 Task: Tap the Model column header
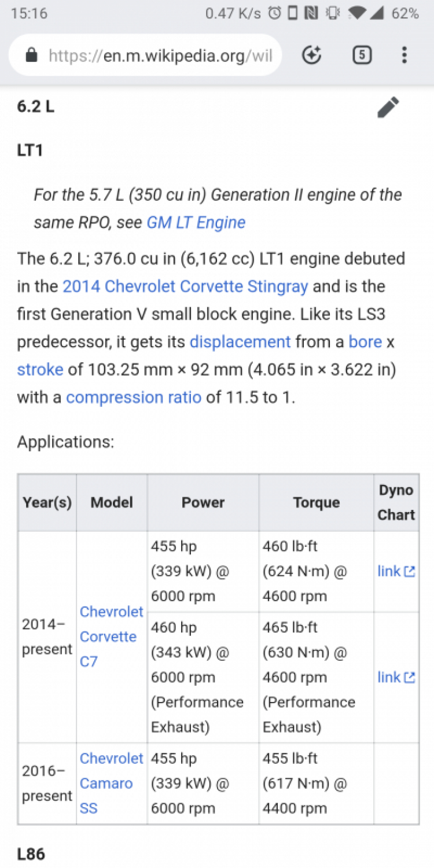(x=112, y=503)
